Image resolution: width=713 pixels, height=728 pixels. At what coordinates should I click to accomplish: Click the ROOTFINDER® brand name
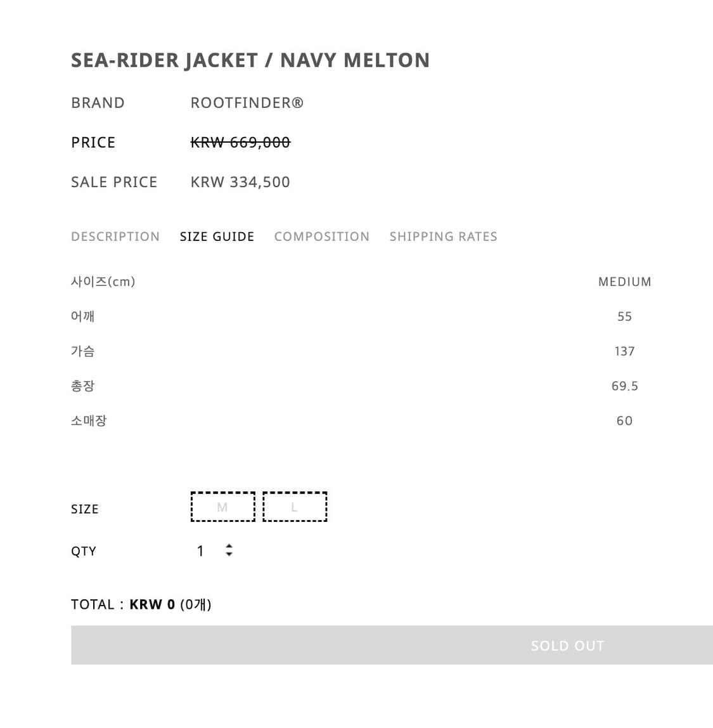(x=247, y=103)
